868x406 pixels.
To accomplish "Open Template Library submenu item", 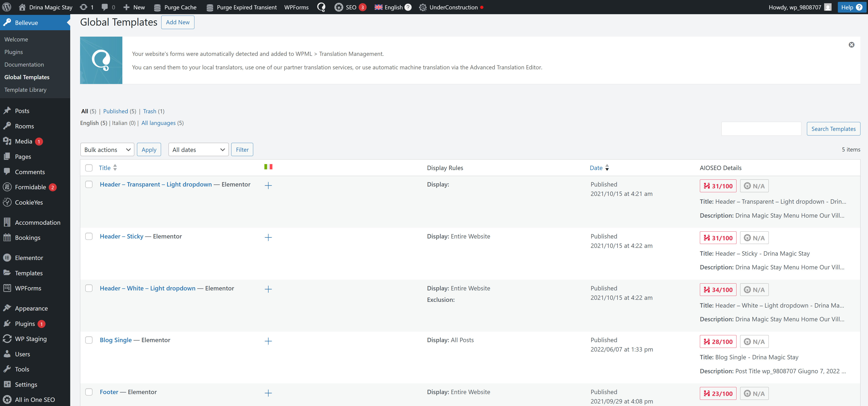I will [x=25, y=90].
